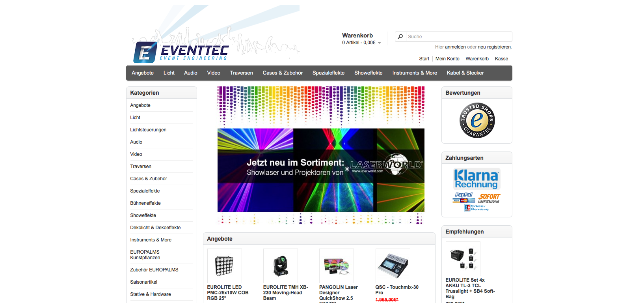Open Video in the navigation bar
Viewport: 644px width, 303px height.
tap(214, 73)
